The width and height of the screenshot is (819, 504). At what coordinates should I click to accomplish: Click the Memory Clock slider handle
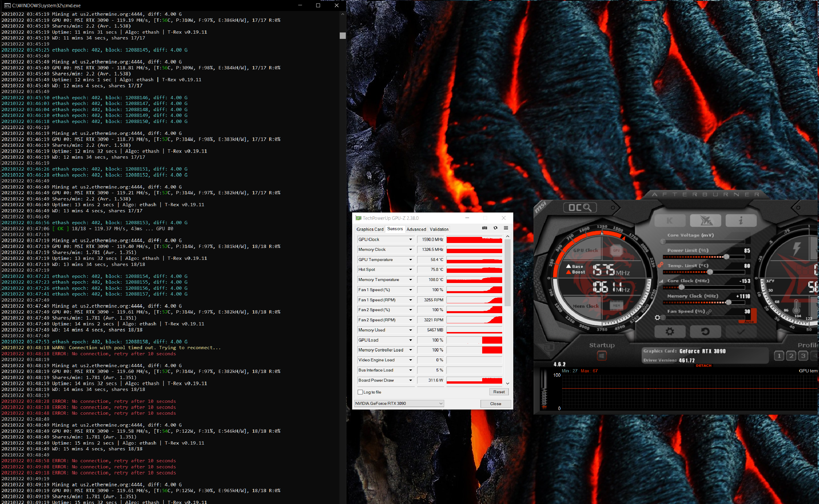[729, 303]
